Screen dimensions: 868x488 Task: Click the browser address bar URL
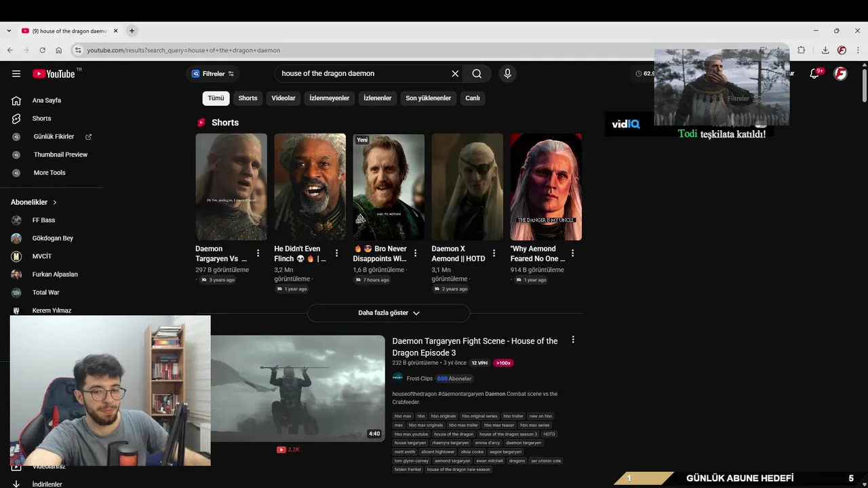click(x=183, y=50)
